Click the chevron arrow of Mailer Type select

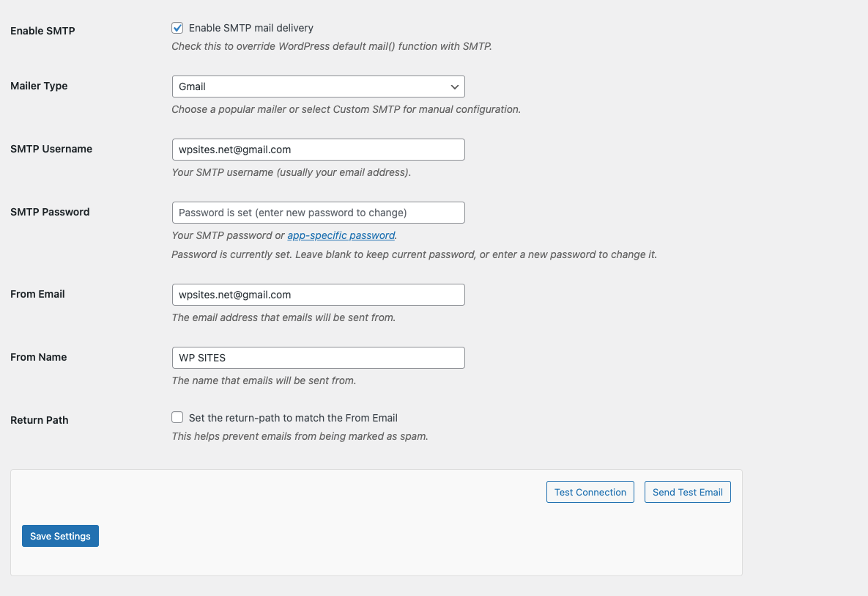point(455,87)
